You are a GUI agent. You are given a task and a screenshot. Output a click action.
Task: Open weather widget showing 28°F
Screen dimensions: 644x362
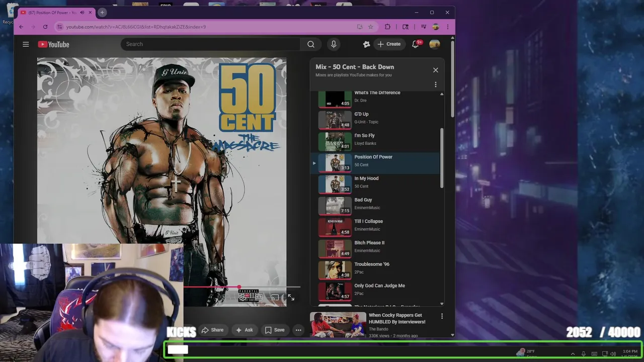[x=527, y=353]
